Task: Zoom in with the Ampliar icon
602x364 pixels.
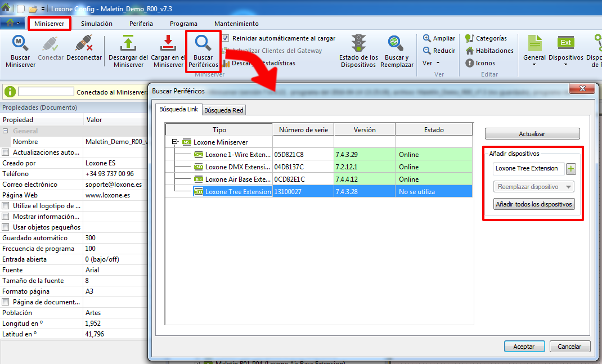Action: pyautogui.click(x=427, y=38)
